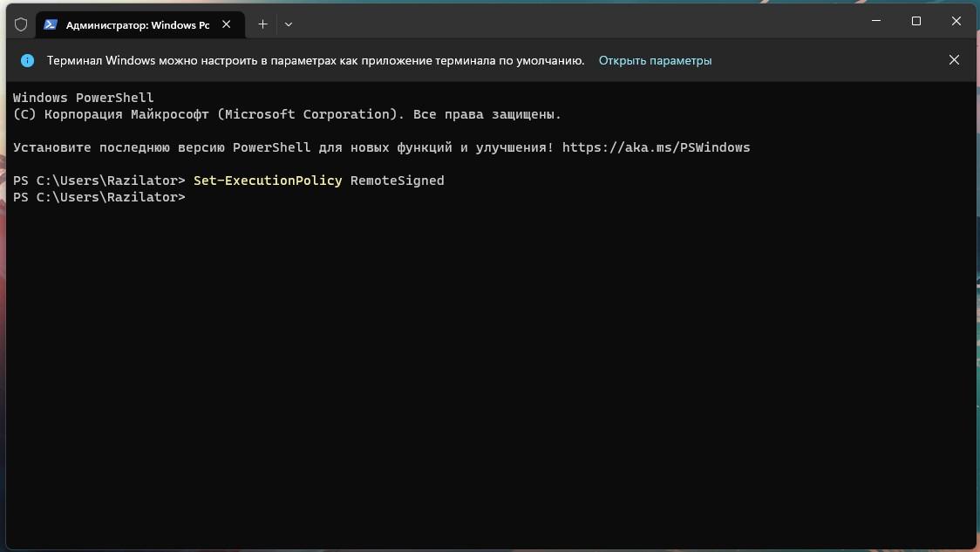The height and width of the screenshot is (552, 980).
Task: Open a new tab with plus button
Action: point(262,24)
